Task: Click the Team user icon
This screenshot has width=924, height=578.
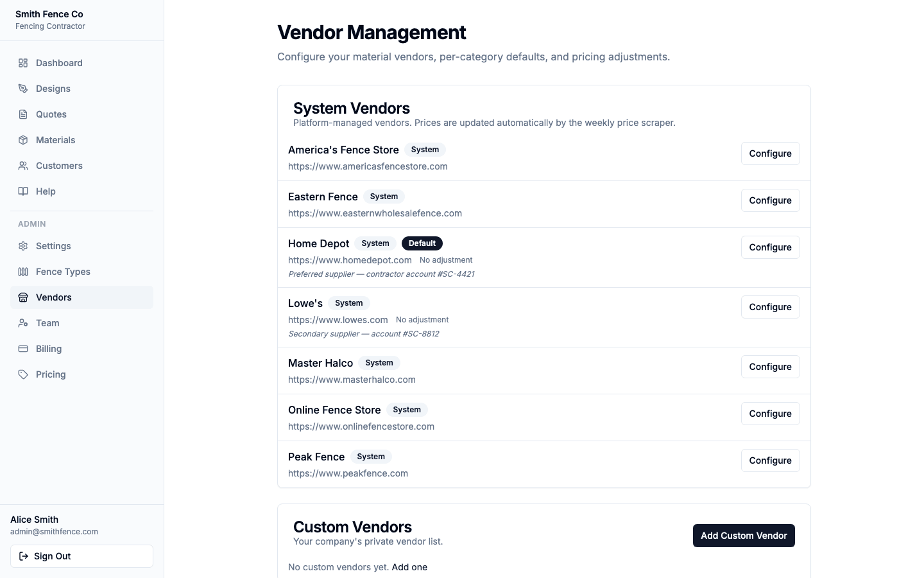Action: click(23, 323)
